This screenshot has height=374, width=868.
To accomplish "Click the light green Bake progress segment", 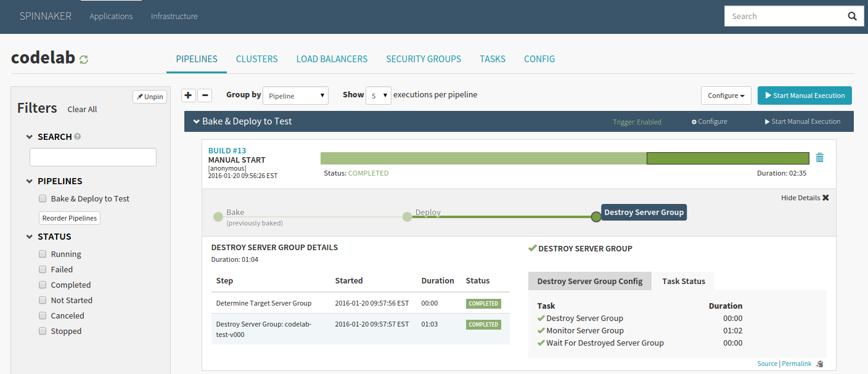I will [483, 158].
